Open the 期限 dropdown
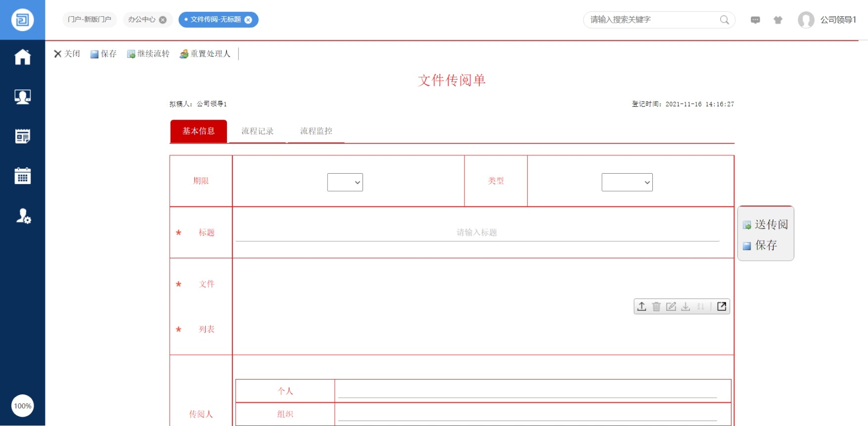868x426 pixels. coord(345,182)
